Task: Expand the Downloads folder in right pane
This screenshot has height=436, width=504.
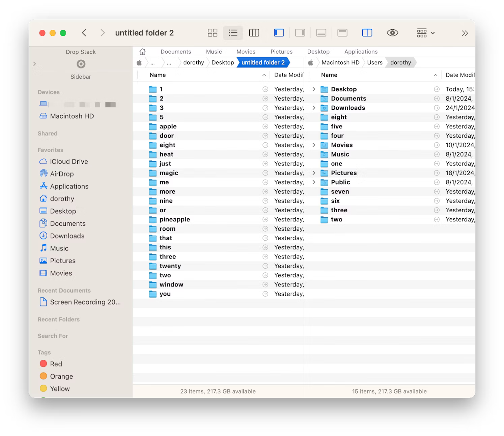Action: [314, 108]
